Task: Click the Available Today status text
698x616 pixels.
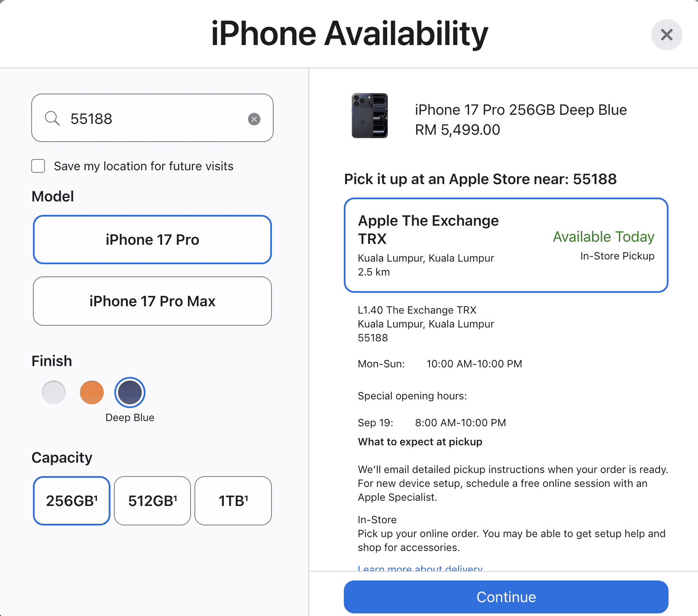Action: (604, 237)
